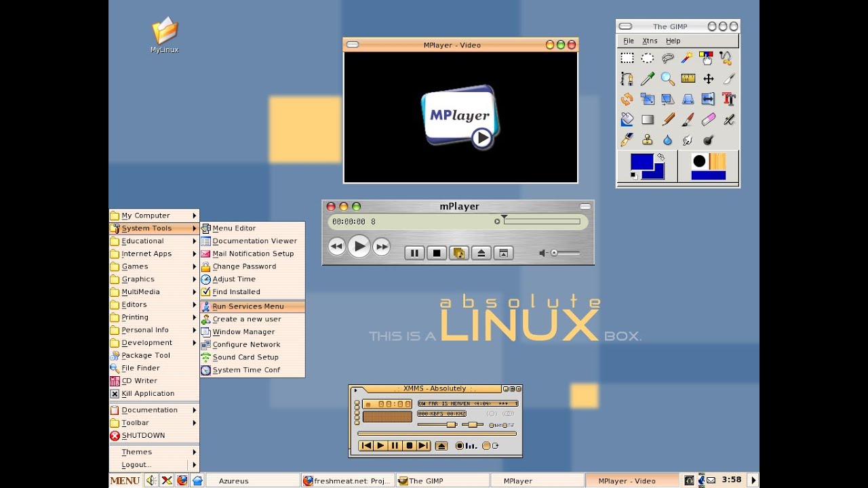
Task: Click the GIMP active gradient bar
Action: (x=709, y=176)
